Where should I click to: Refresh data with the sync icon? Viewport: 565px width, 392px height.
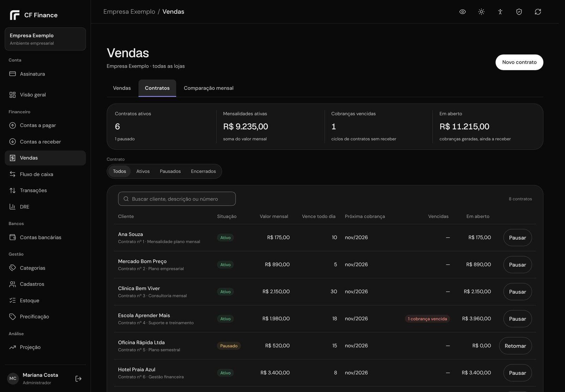538,12
